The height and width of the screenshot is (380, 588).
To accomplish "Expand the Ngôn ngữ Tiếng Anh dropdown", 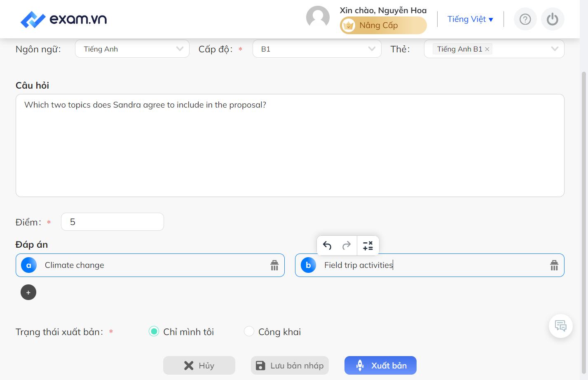I will point(132,49).
